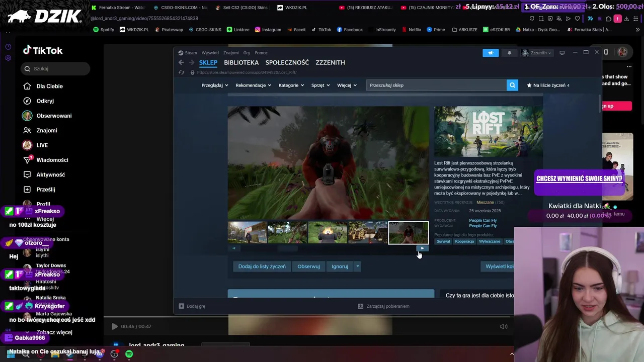Image resolution: width=644 pixels, height=362 pixels.
Task: Click the screenshot strip scroll handle
Action: coord(288,248)
